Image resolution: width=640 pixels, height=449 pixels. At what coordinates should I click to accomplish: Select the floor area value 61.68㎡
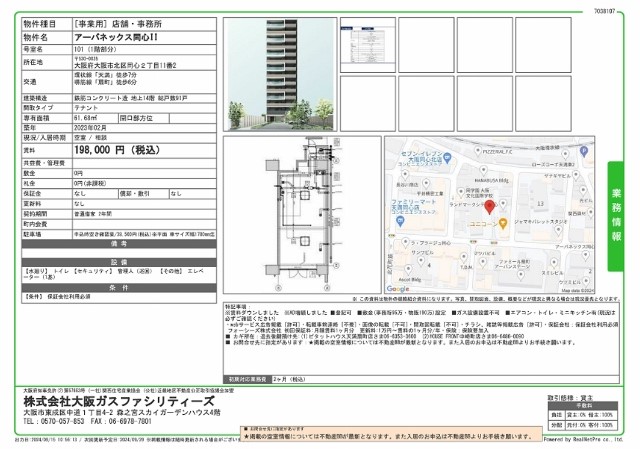[85, 118]
